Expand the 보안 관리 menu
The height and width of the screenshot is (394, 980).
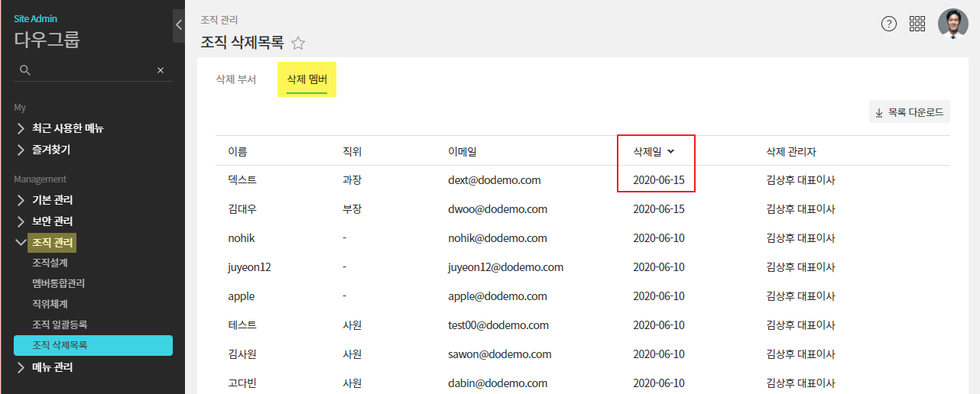[53, 221]
